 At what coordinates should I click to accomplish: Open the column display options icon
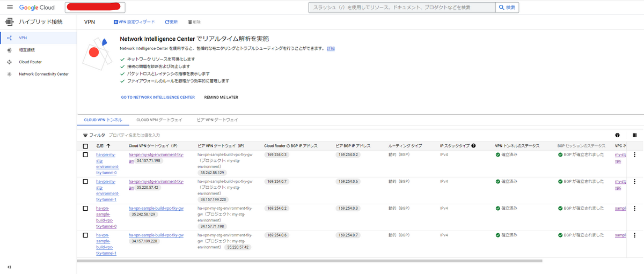point(634,135)
